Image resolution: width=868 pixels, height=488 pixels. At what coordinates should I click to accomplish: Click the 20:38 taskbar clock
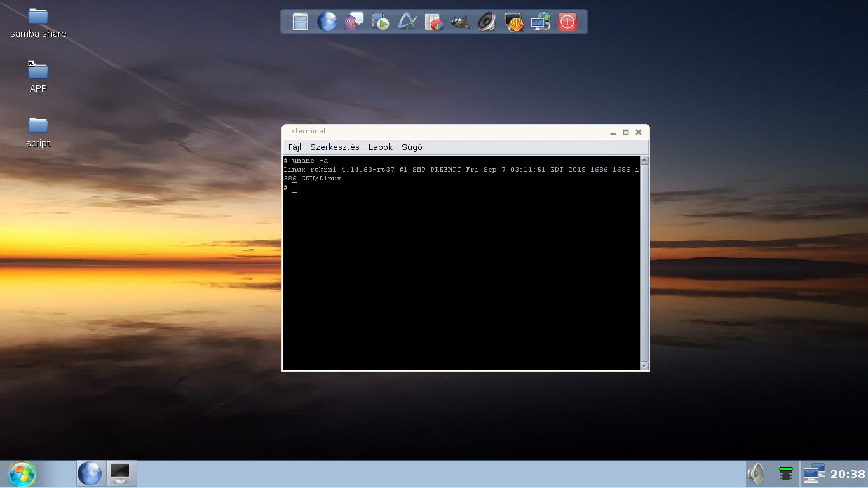pyautogui.click(x=848, y=474)
